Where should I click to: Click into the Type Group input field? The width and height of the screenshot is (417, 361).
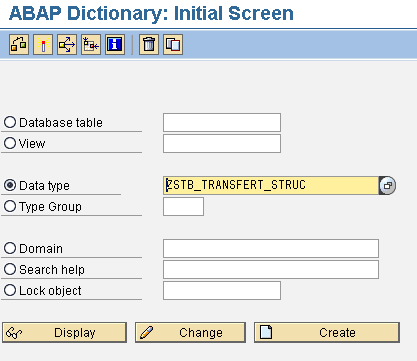coord(183,206)
